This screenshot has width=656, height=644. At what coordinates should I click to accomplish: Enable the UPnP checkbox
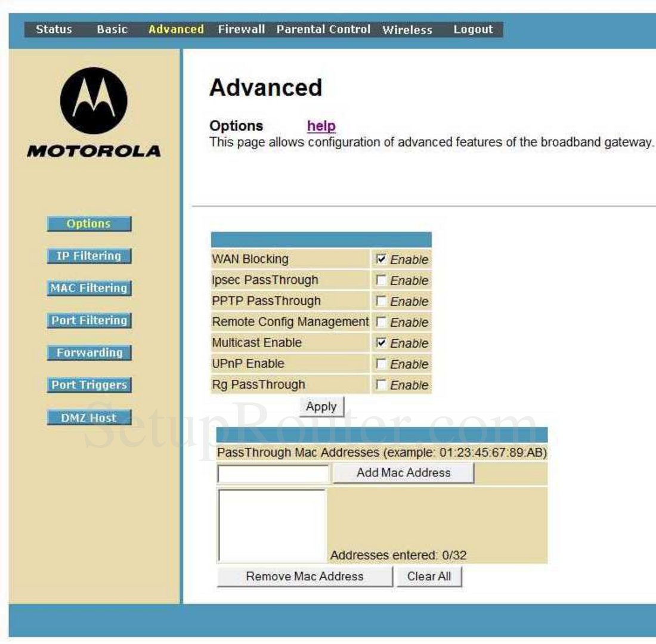(x=382, y=364)
